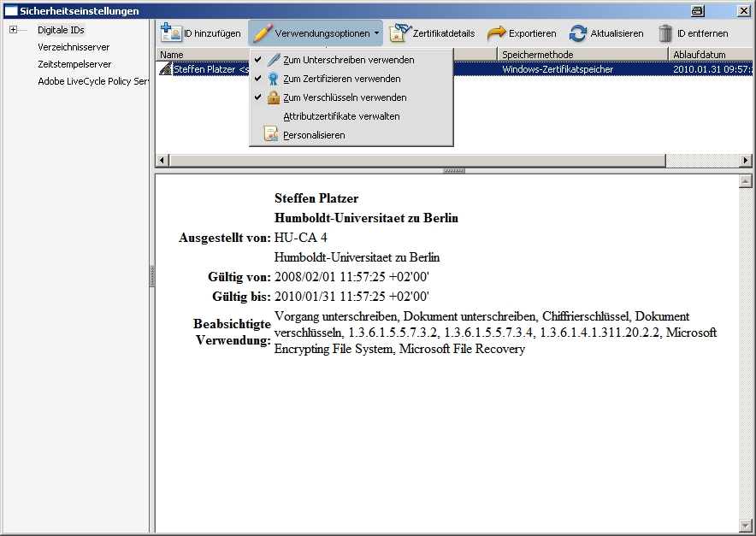Image resolution: width=756 pixels, height=536 pixels.
Task: Click the Zertifikatdetails toolbar icon
Action: (399, 33)
